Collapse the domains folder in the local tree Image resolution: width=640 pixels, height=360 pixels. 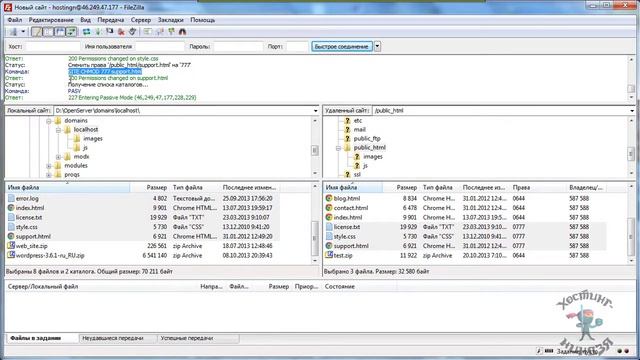coord(49,121)
